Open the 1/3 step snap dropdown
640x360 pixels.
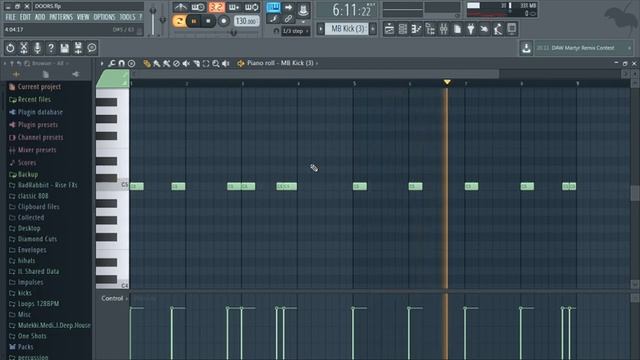tap(296, 31)
